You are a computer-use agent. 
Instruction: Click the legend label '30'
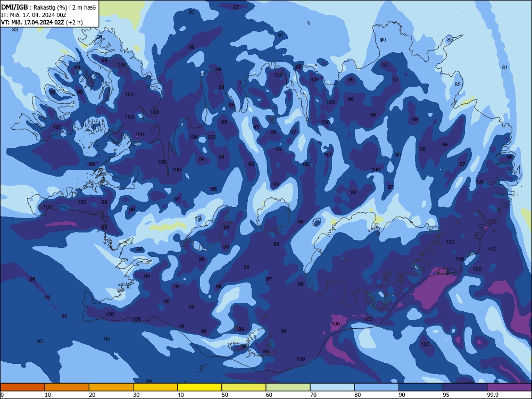click(136, 395)
